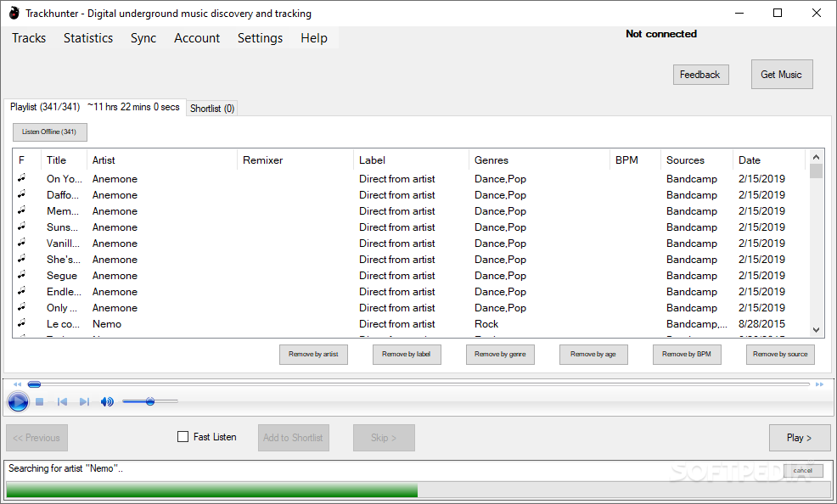The height and width of the screenshot is (504, 837).
Task: Click the fast-forward arrows on the seek bar
Action: 819,384
